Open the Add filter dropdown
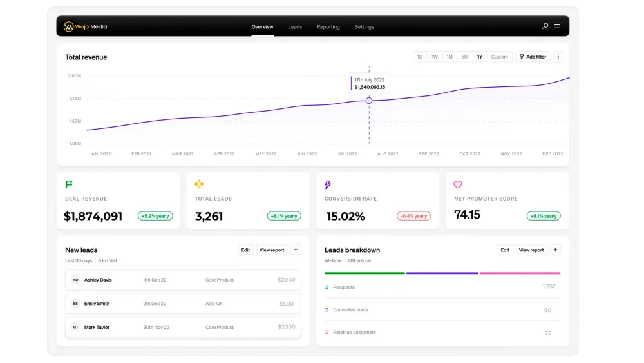This screenshot has height=363, width=644. tap(533, 57)
